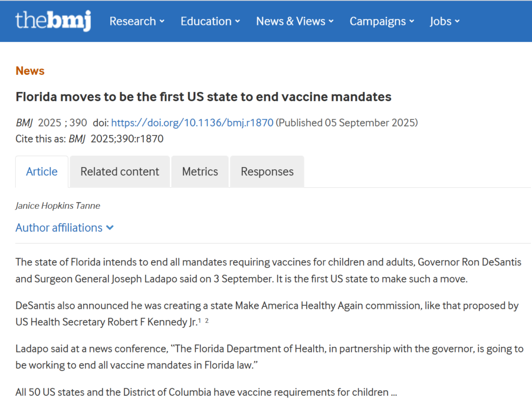Viewport: 532px width, 406px height.
Task: Open the Research navigation menu
Action: tap(132, 21)
